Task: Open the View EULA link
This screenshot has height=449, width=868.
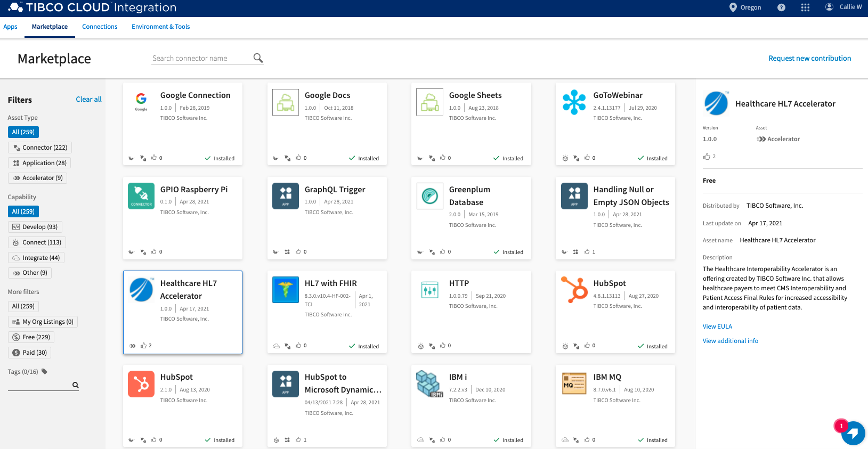Action: [x=717, y=326]
